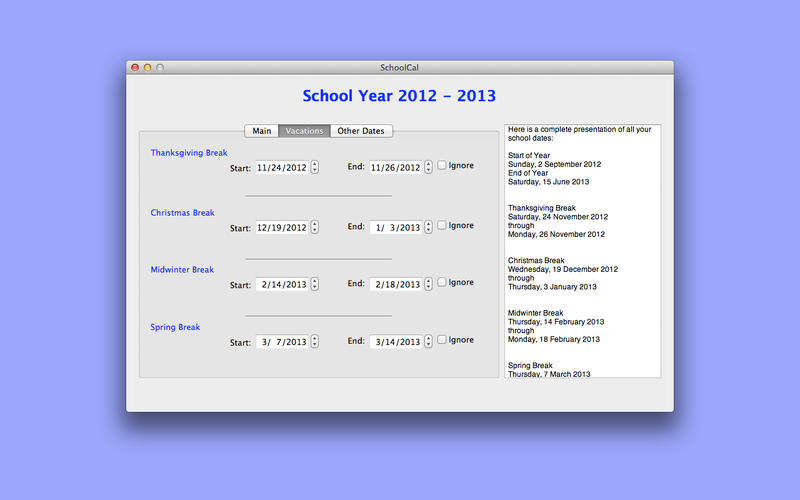800x500 pixels.
Task: Click Midwinter Break start date stepper
Action: [315, 284]
